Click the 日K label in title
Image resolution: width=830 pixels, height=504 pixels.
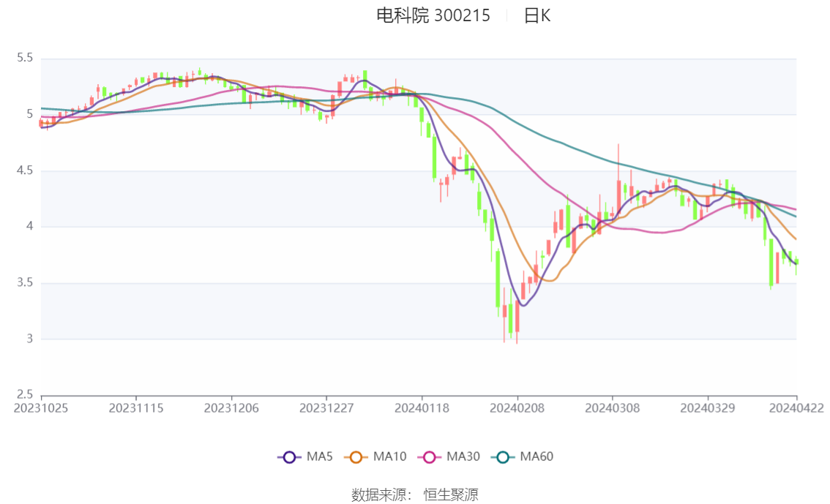[x=537, y=15]
